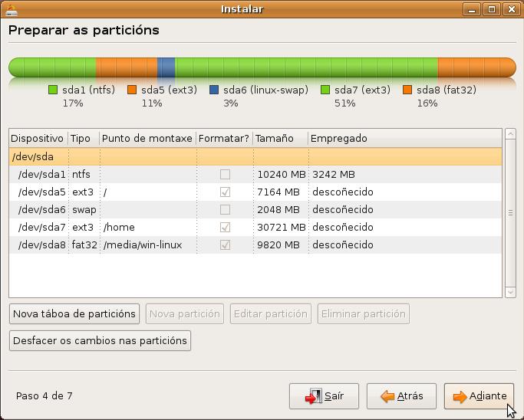Click Eliminar partición button
This screenshot has width=524, height=420.
[363, 313]
